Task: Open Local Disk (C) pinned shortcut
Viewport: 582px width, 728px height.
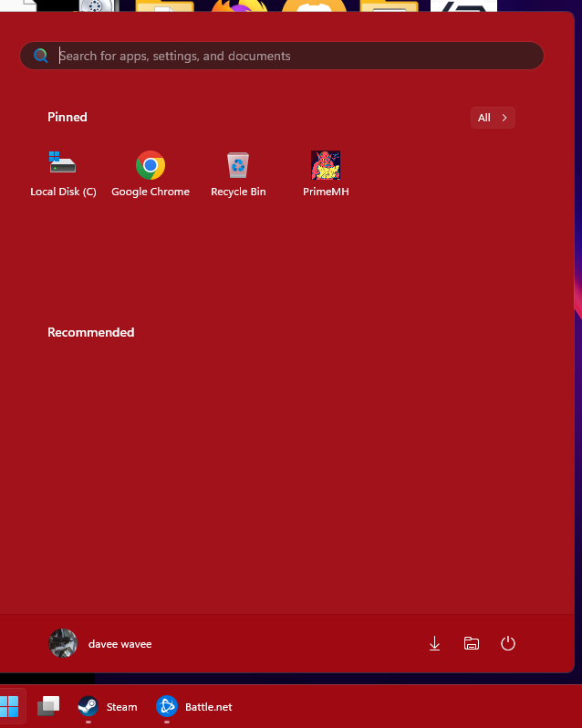Action: [63, 174]
